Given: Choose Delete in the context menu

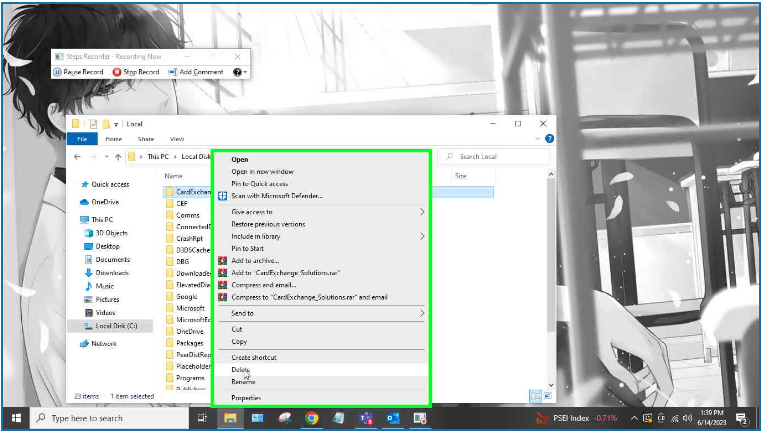Looking at the screenshot, I should point(321,370).
